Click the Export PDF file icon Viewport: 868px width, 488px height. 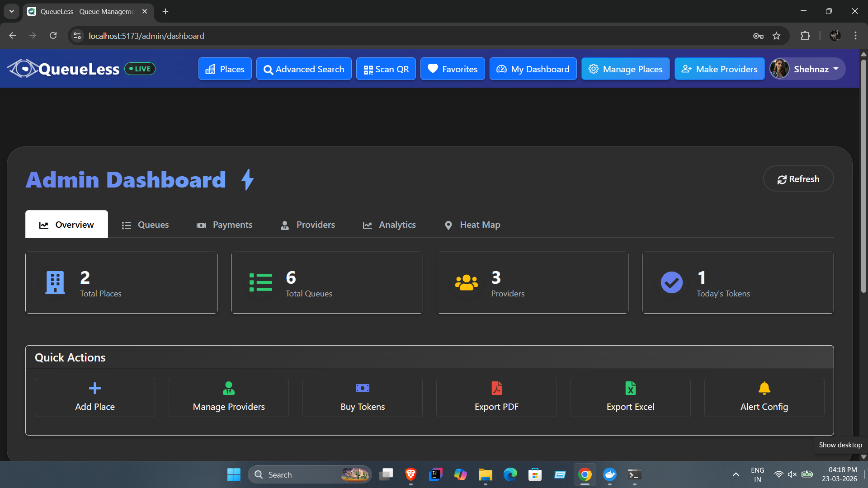(496, 388)
